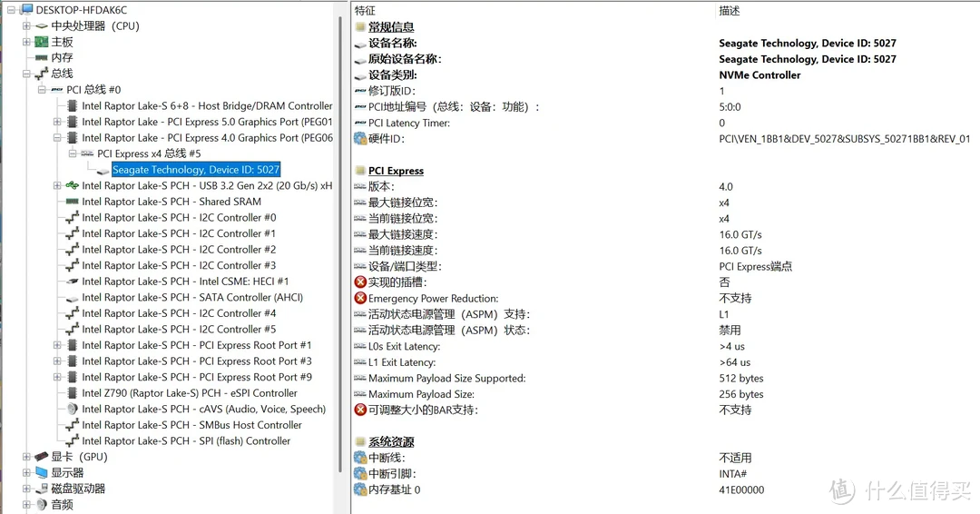This screenshot has width=980, height=514.
Task: Click the audio icon beside 音频
Action: pos(41,504)
